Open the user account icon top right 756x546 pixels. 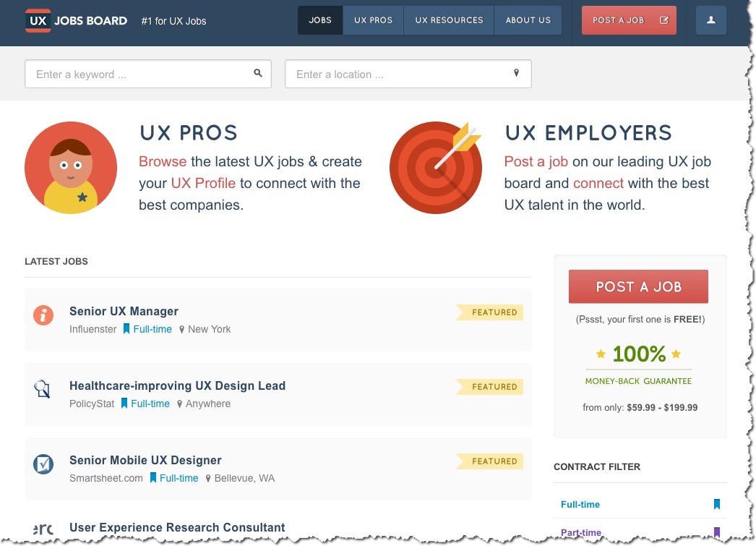[710, 20]
